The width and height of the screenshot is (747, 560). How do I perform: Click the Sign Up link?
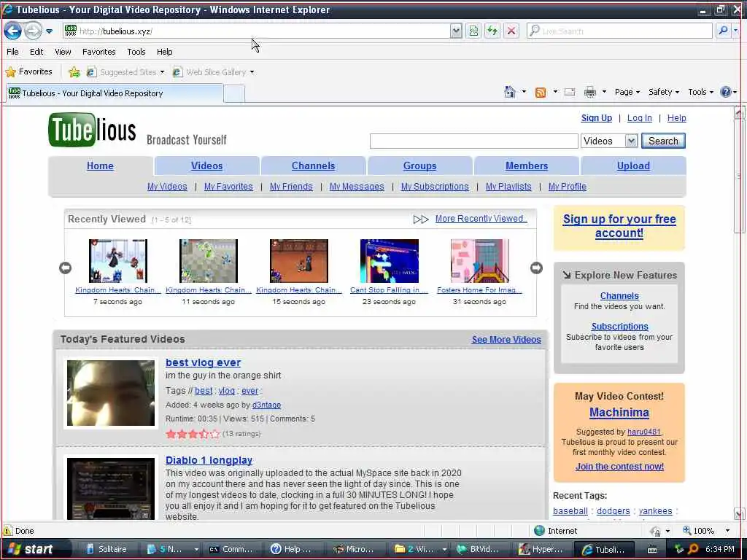597,118
